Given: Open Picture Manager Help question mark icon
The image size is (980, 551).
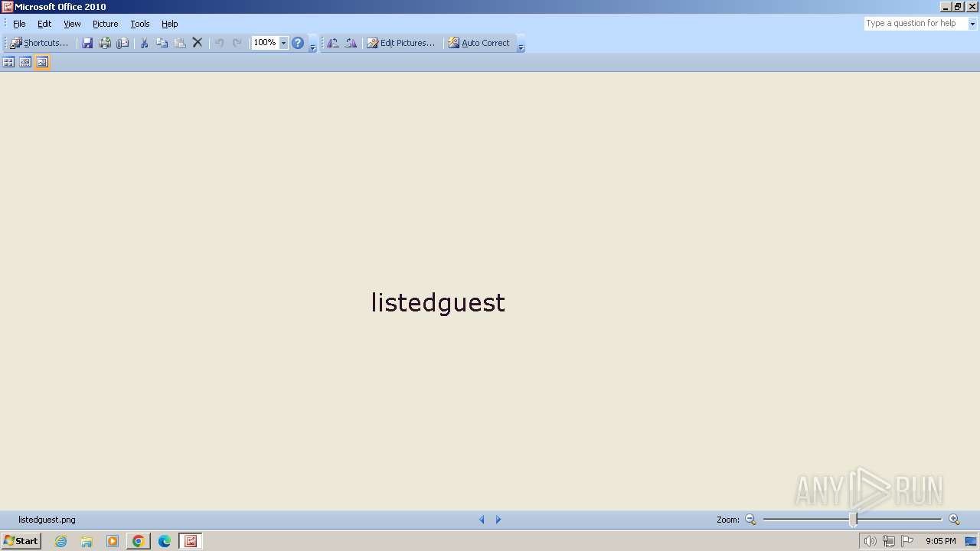Looking at the screenshot, I should (298, 43).
